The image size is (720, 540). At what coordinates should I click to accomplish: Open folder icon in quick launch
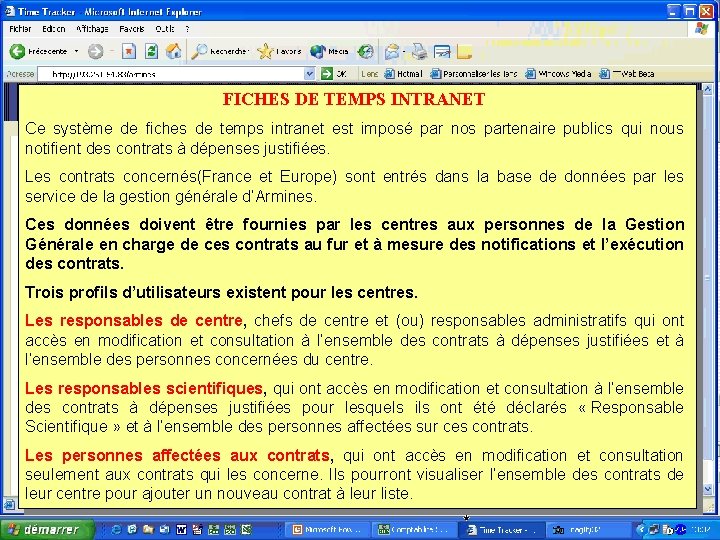click(148, 529)
